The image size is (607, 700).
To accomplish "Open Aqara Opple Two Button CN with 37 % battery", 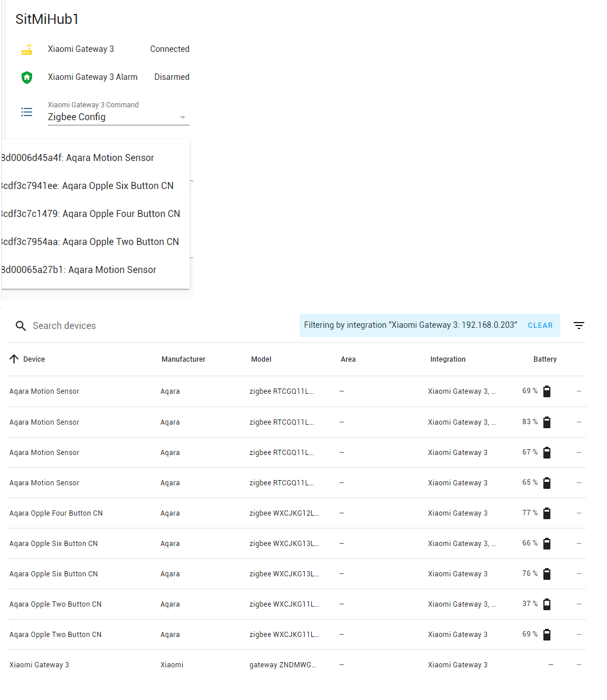I will [55, 604].
